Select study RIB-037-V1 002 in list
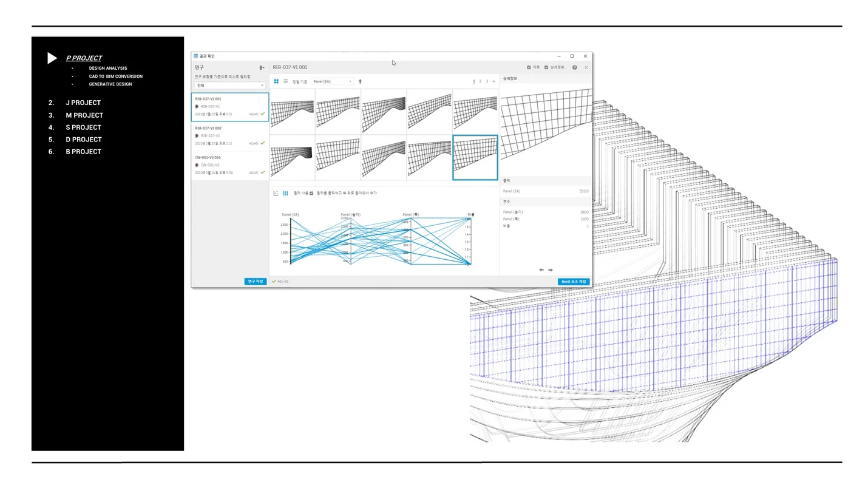 pyautogui.click(x=230, y=136)
